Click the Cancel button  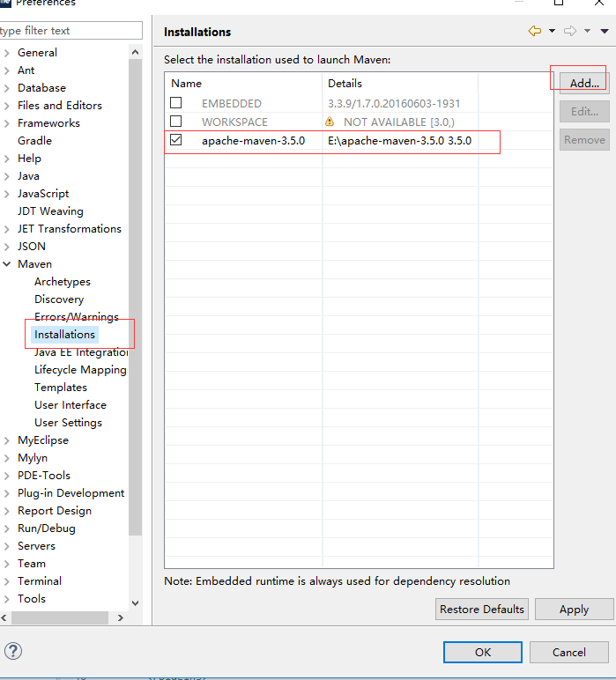pos(568,652)
